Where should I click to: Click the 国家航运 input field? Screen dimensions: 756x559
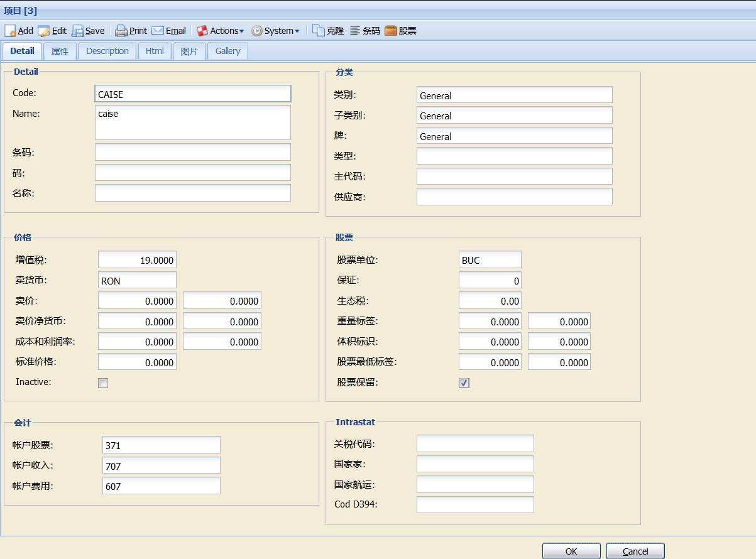(x=475, y=484)
